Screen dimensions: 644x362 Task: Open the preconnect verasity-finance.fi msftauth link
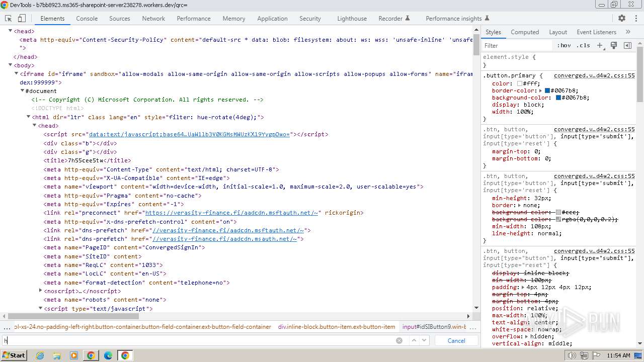tap(231, 213)
